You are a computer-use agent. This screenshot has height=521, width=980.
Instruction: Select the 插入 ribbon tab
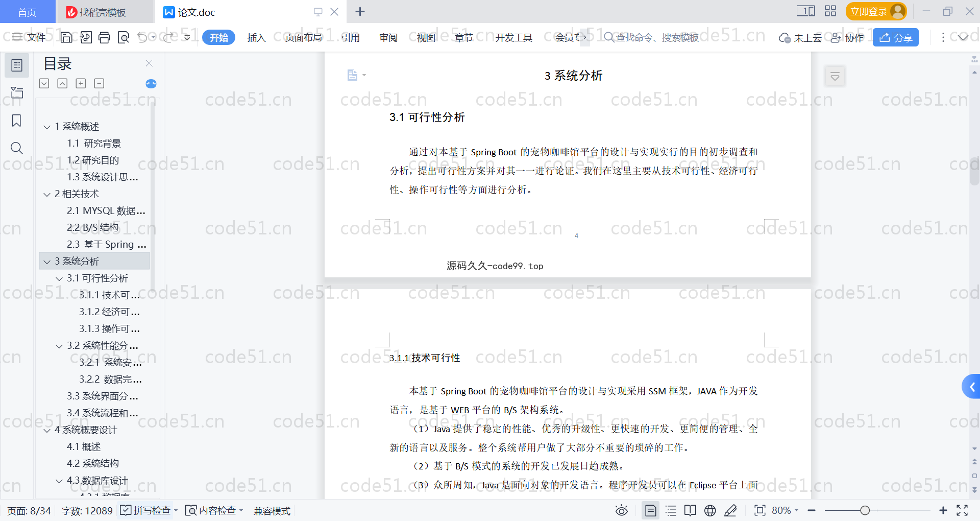click(256, 37)
